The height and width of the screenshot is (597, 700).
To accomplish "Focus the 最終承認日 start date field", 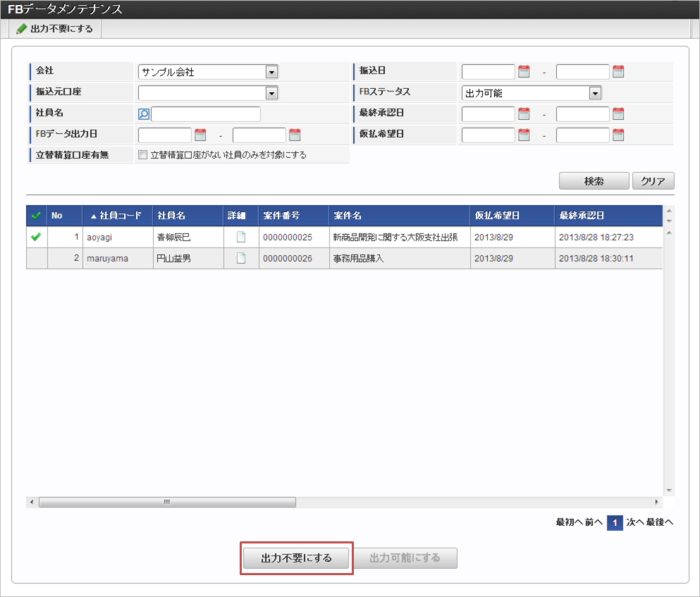I will [489, 114].
